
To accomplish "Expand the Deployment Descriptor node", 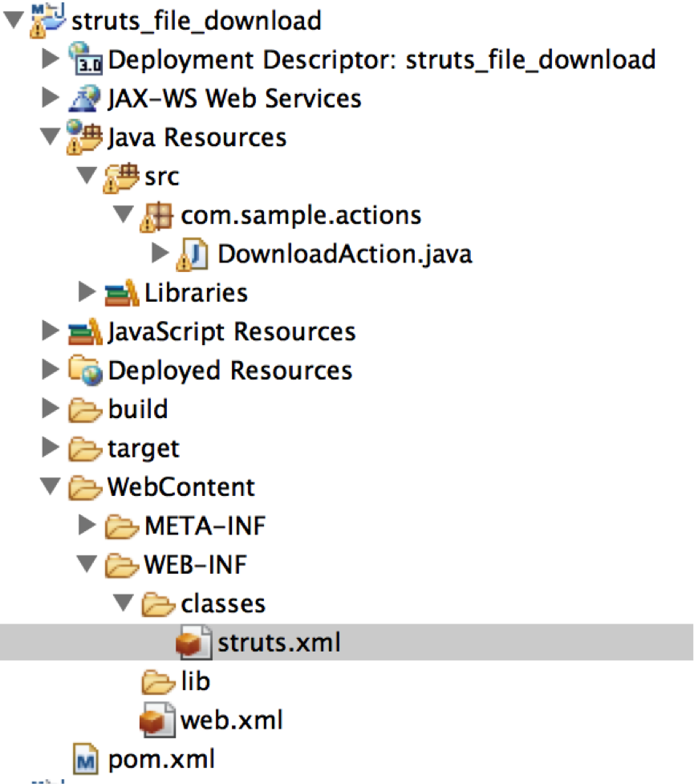I will pyautogui.click(x=50, y=59).
